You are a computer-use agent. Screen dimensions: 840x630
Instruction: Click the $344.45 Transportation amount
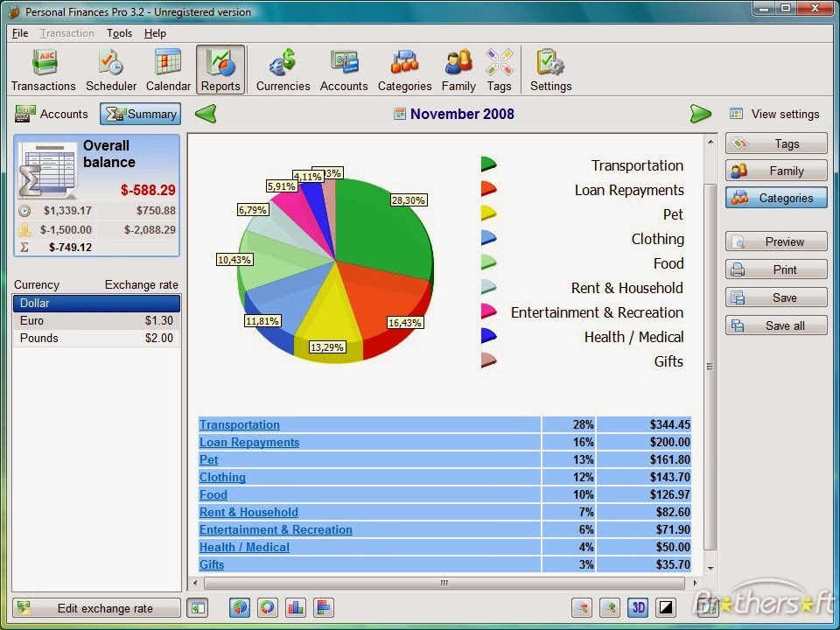pyautogui.click(x=669, y=424)
